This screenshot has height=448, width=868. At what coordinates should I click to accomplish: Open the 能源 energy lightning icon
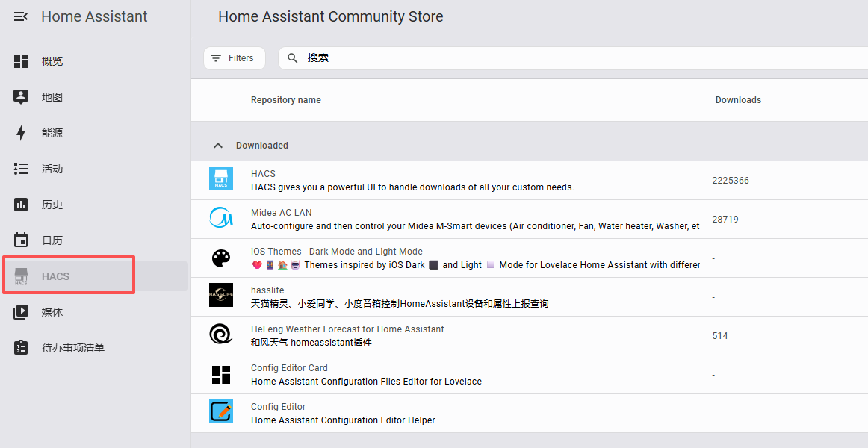pyautogui.click(x=20, y=133)
